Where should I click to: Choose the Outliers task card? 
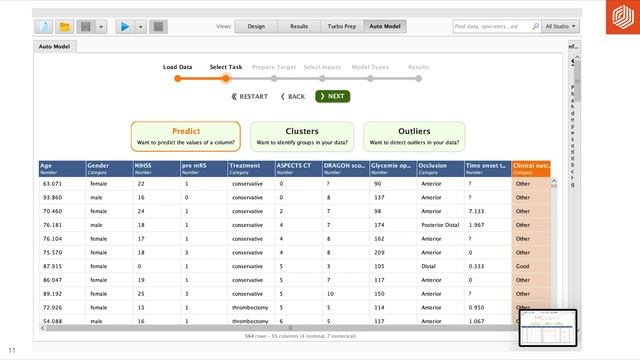pos(414,136)
